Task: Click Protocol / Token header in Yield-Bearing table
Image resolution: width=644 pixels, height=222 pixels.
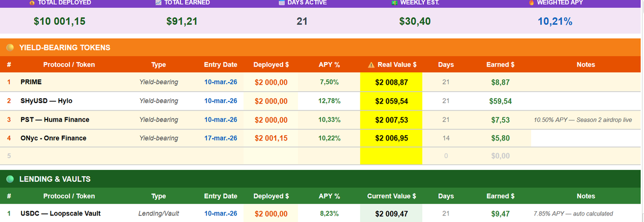Action: pyautogui.click(x=69, y=65)
